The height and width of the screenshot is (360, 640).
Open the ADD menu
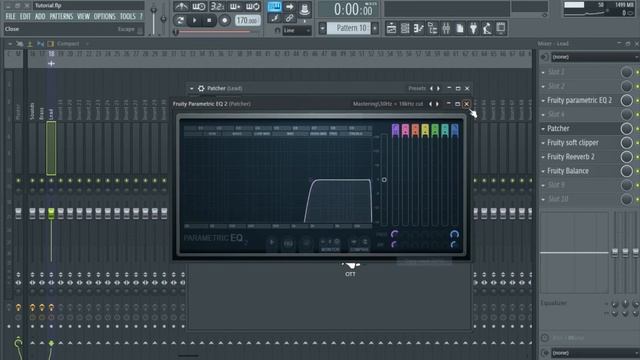[40, 16]
